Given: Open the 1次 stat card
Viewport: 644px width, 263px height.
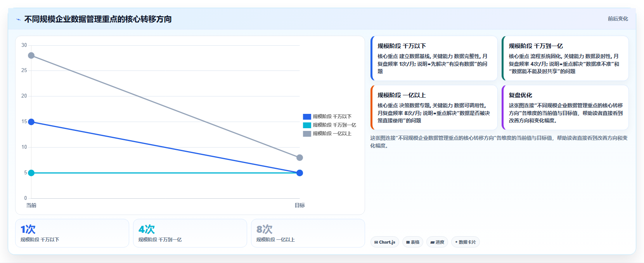Looking at the screenshot, I should [72, 233].
